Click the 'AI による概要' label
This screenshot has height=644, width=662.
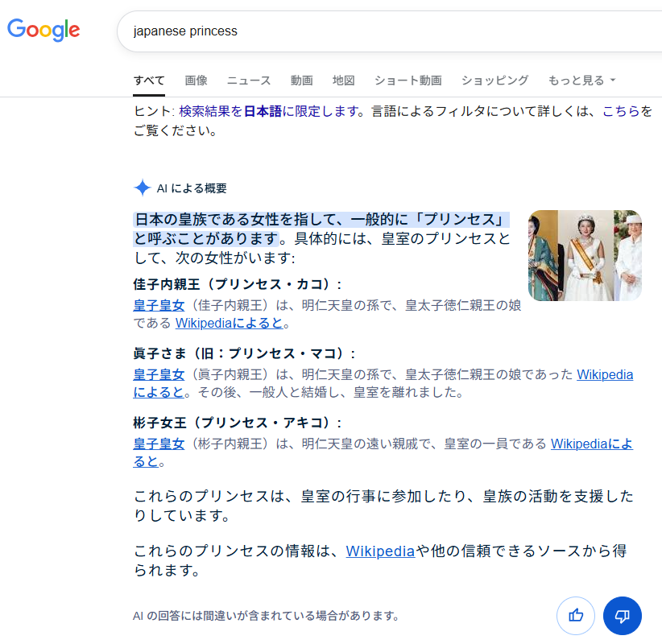[x=192, y=188]
